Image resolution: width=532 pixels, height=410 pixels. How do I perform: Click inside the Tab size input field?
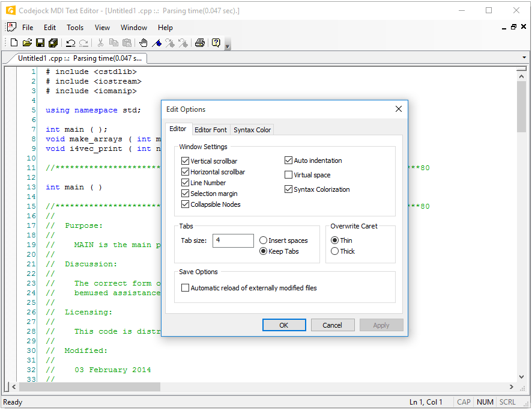232,240
